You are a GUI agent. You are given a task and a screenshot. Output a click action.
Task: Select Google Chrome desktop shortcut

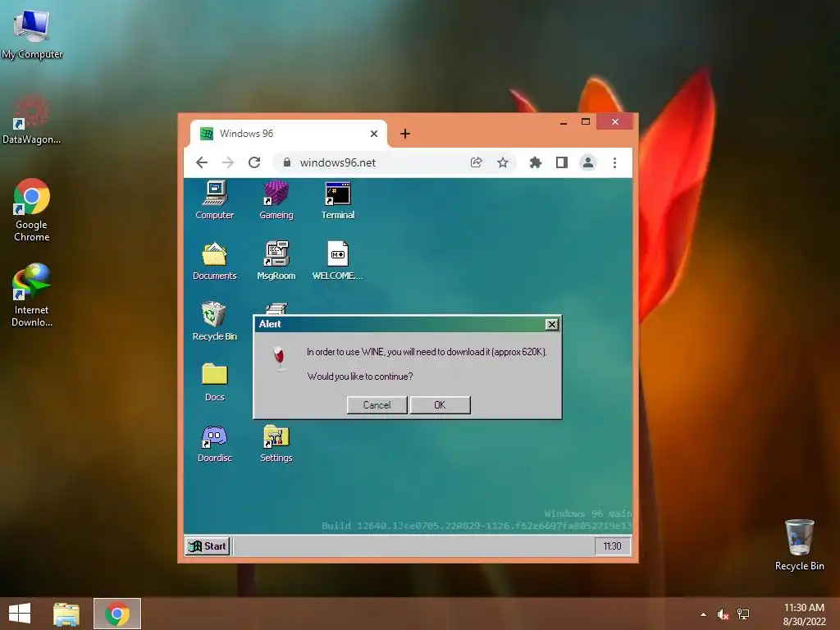click(32, 209)
